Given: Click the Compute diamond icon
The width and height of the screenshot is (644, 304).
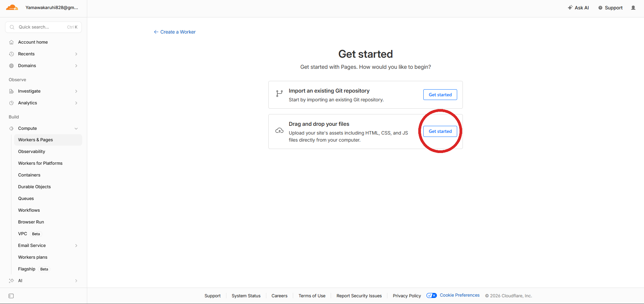Looking at the screenshot, I should [x=11, y=129].
